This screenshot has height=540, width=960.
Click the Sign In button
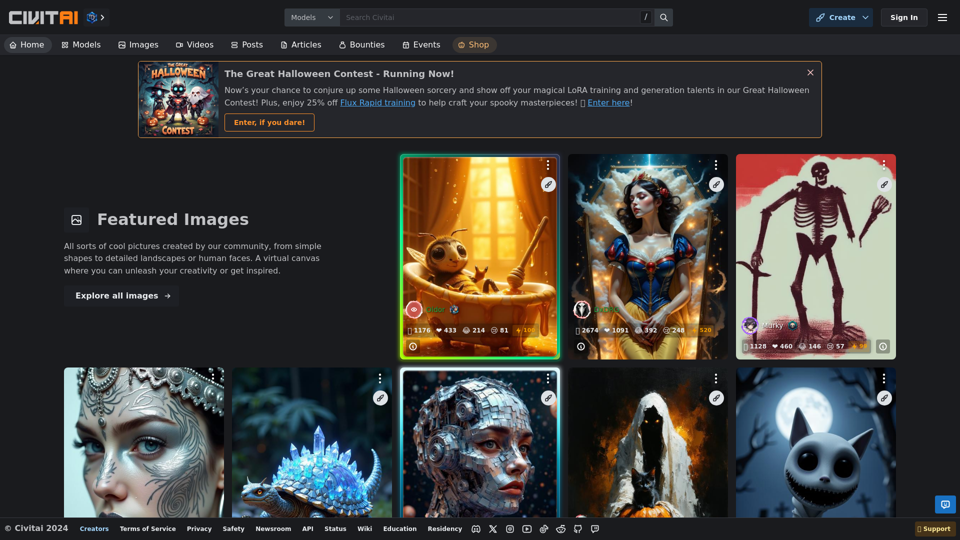click(904, 18)
